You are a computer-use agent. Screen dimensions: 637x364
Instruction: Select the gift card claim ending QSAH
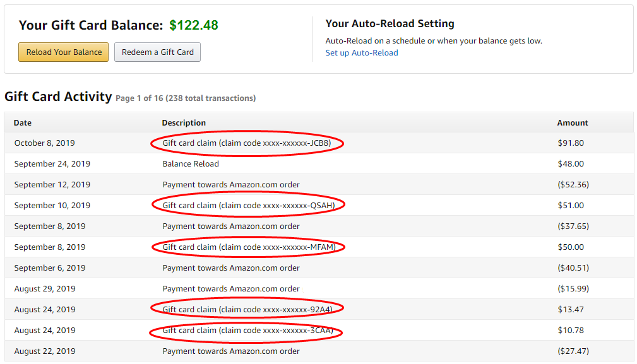(x=248, y=206)
